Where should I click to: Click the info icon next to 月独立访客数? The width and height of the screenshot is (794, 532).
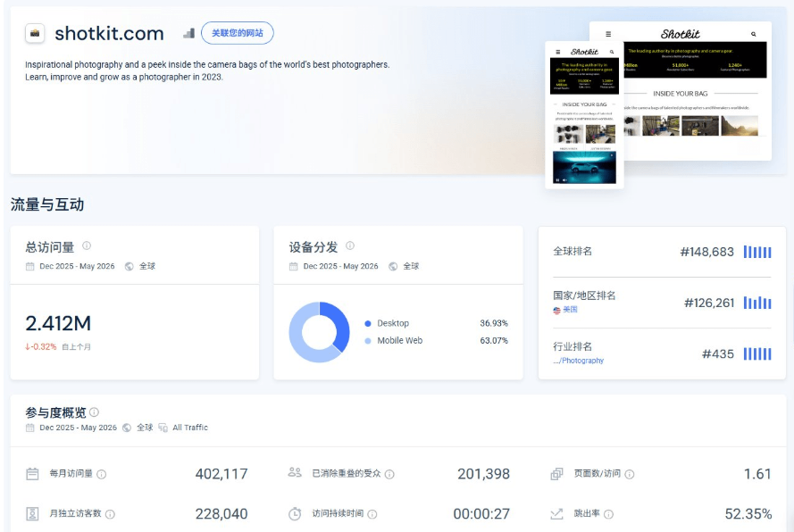click(x=110, y=514)
